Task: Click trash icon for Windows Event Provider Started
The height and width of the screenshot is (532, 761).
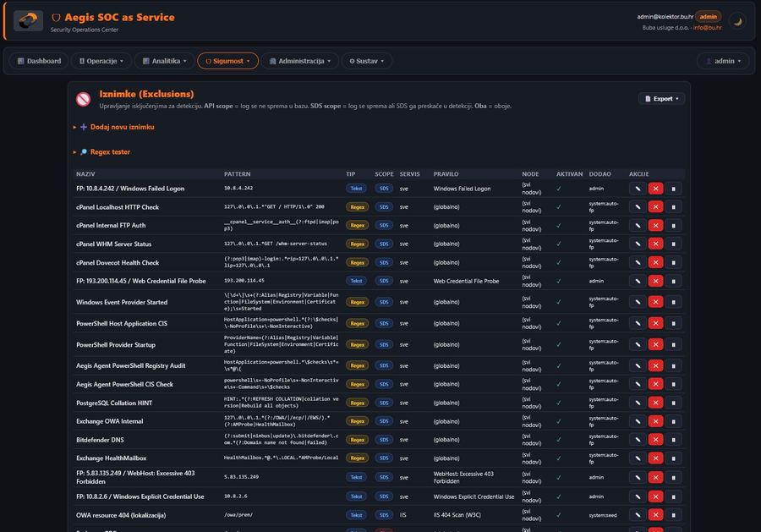Action: click(673, 302)
